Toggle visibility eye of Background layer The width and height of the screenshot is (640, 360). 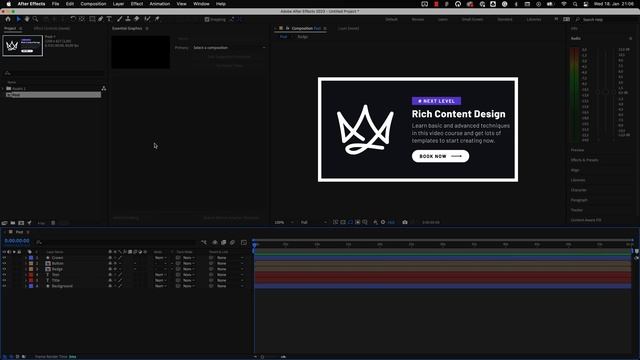[4, 286]
